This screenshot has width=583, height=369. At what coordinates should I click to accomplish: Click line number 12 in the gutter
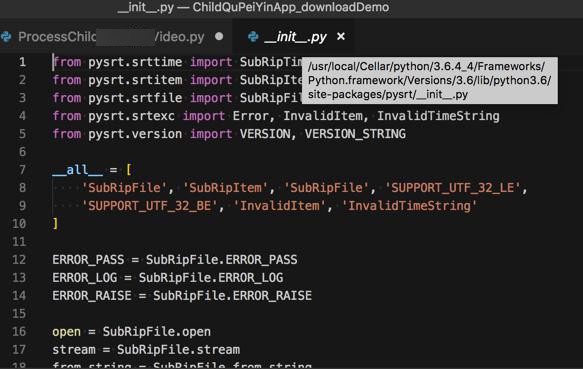[x=19, y=260]
